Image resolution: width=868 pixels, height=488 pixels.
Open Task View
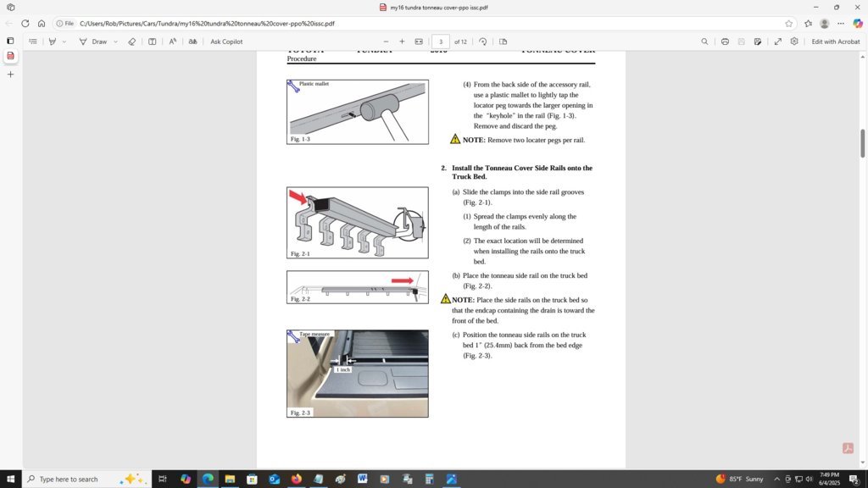tap(162, 480)
